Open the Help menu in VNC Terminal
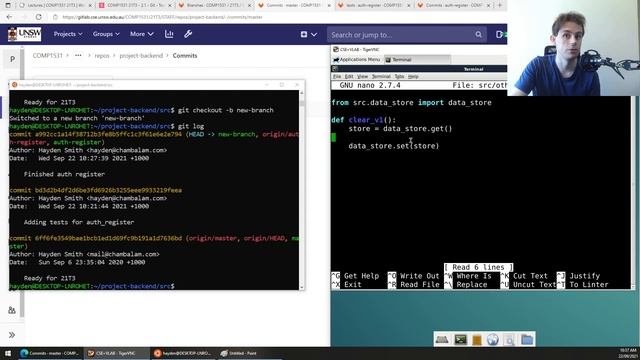Viewport: 640px width, 360px height. 413,76
